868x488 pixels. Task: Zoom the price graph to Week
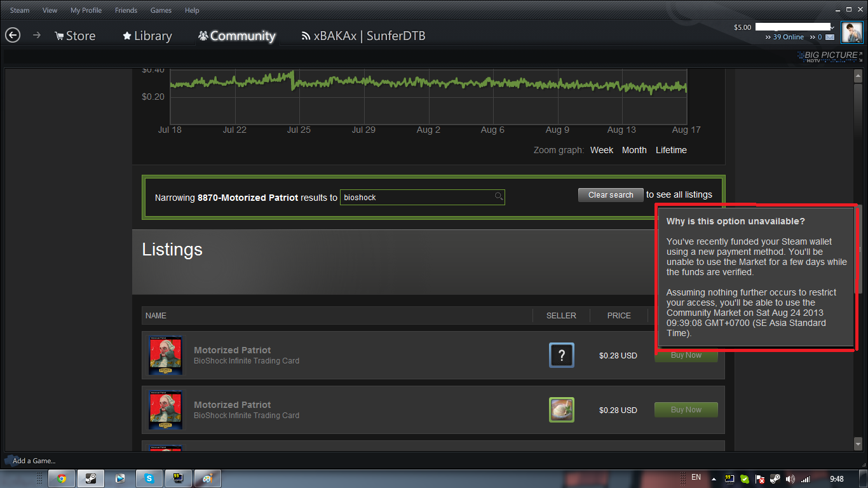(602, 150)
